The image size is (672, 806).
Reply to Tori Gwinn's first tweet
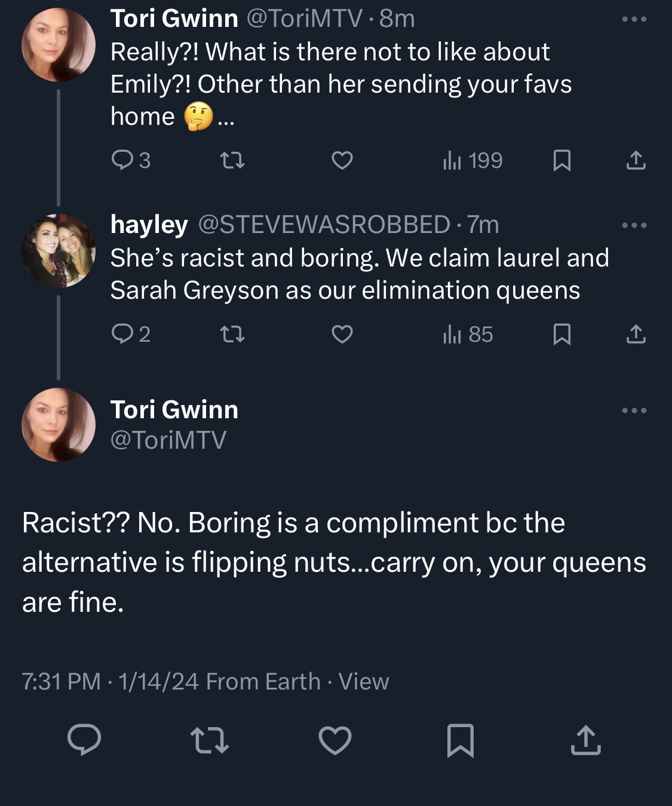131,160
